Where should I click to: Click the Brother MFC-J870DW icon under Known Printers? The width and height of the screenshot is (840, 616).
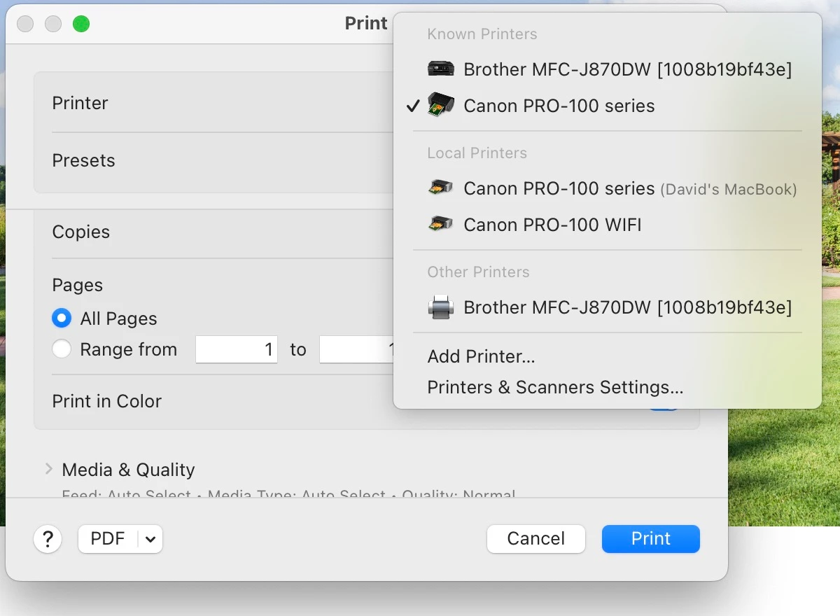tap(441, 69)
